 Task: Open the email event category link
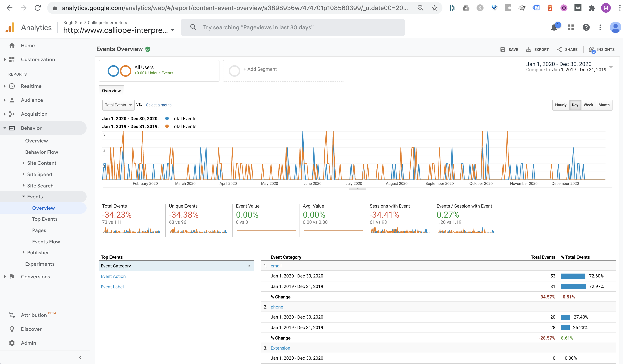tap(276, 266)
